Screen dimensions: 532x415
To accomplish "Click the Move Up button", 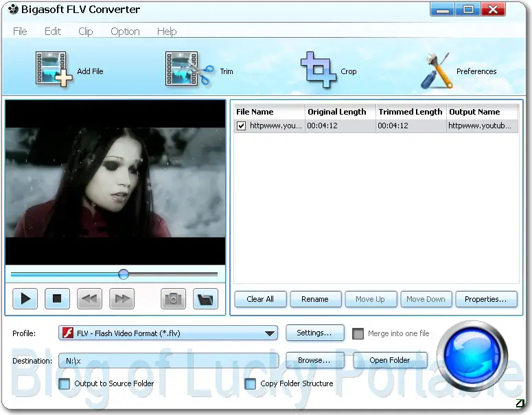I will (x=371, y=299).
